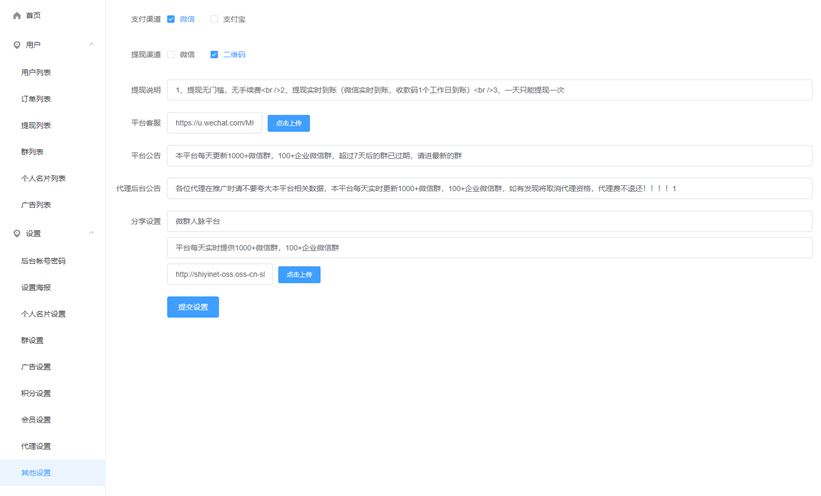
Task: Click 点击上传 next to 平台客服 field
Action: coord(289,124)
